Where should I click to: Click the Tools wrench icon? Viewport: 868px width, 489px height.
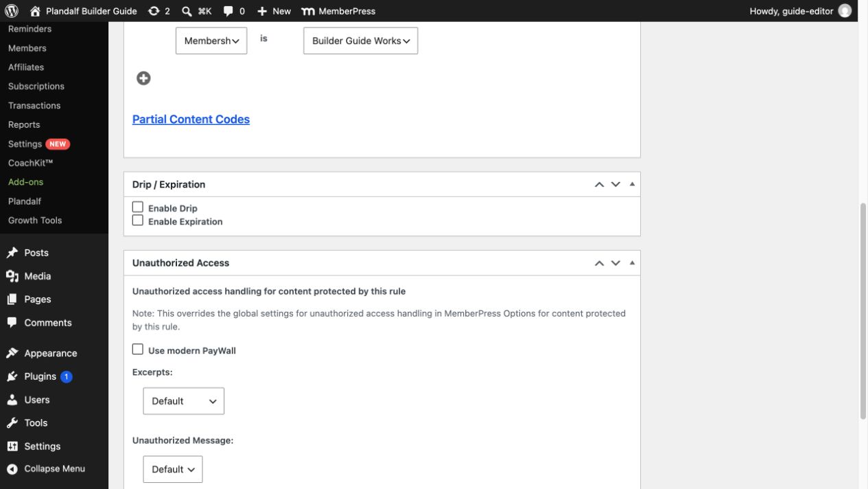(12, 423)
